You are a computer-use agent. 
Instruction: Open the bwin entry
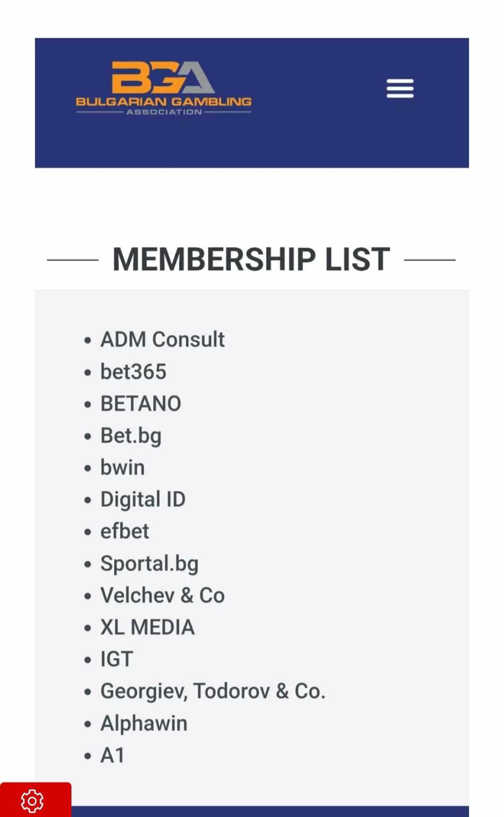[122, 467]
